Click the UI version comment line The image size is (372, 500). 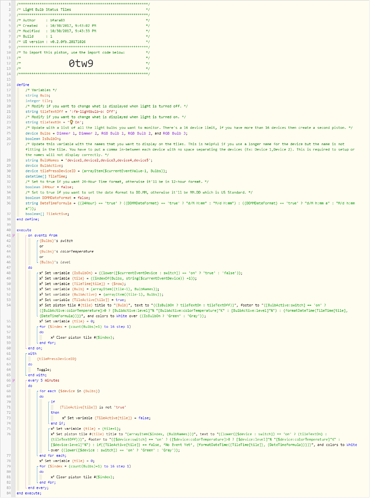(83, 42)
